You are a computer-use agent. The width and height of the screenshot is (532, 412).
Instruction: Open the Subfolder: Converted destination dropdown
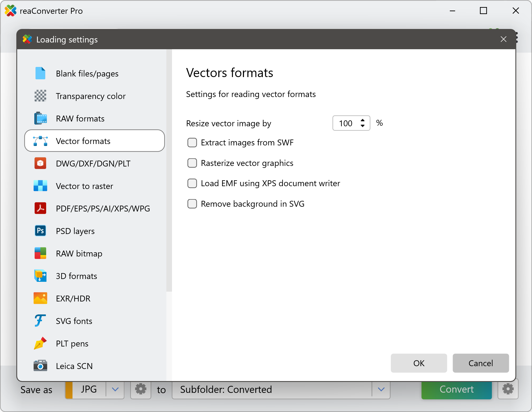point(381,390)
